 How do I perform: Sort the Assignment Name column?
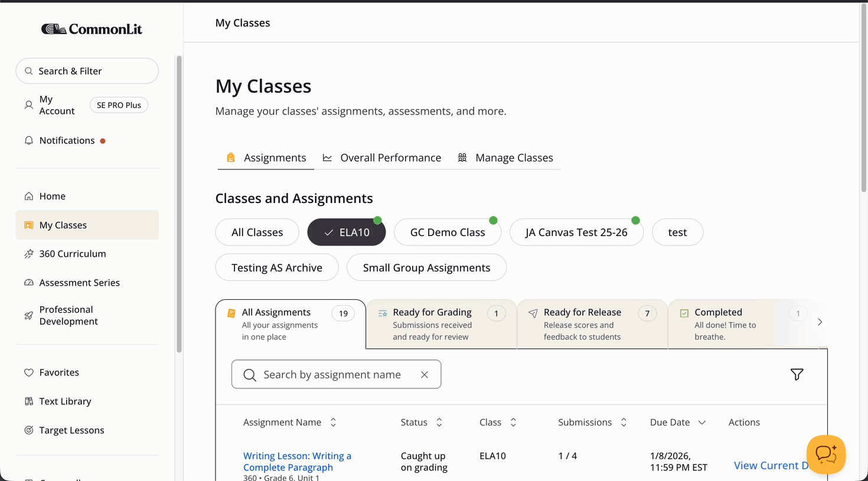tap(333, 423)
